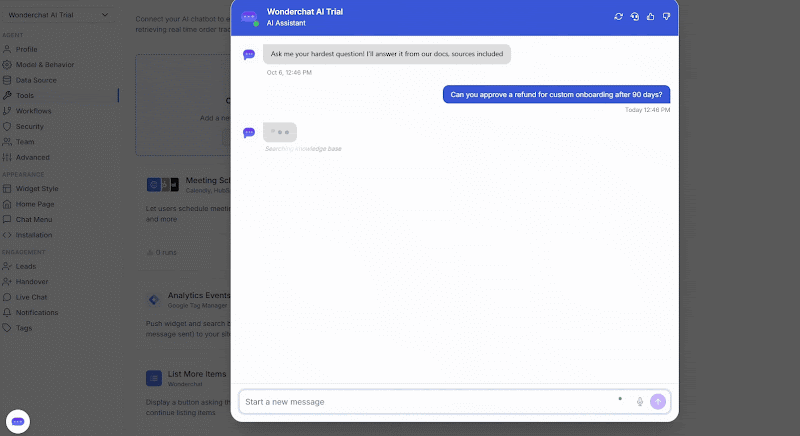Select the Security label in sidebar
800x436 pixels.
click(30, 126)
